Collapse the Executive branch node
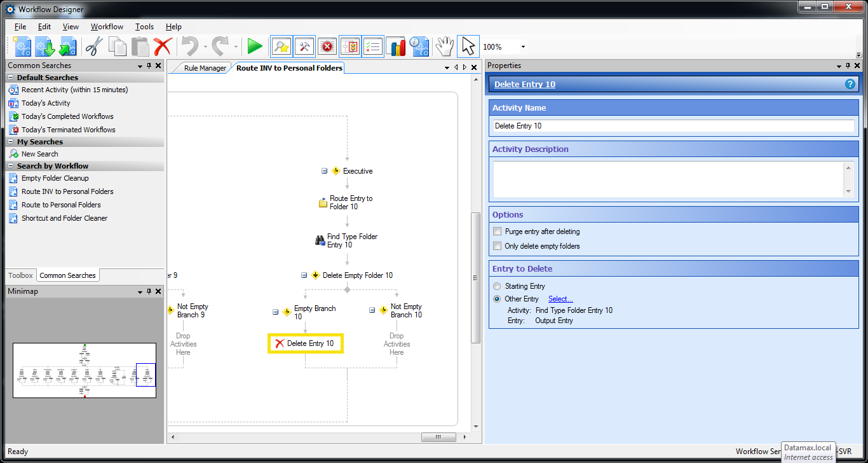 [324, 171]
